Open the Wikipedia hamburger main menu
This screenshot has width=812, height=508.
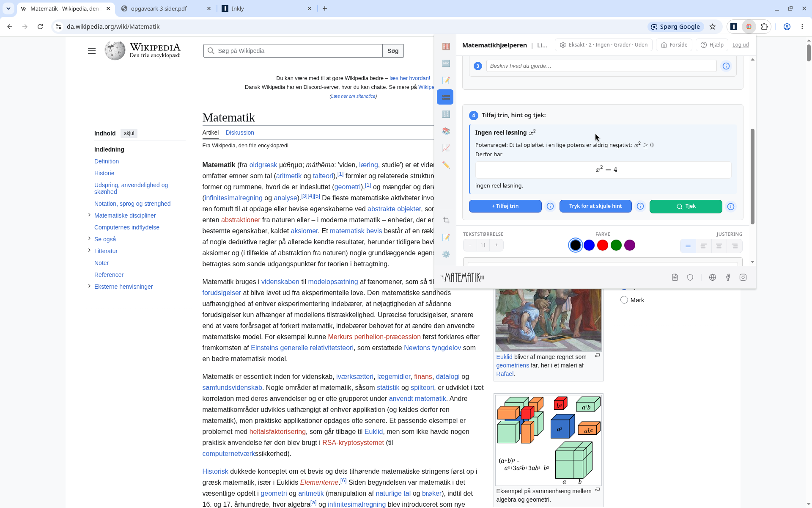[92, 51]
